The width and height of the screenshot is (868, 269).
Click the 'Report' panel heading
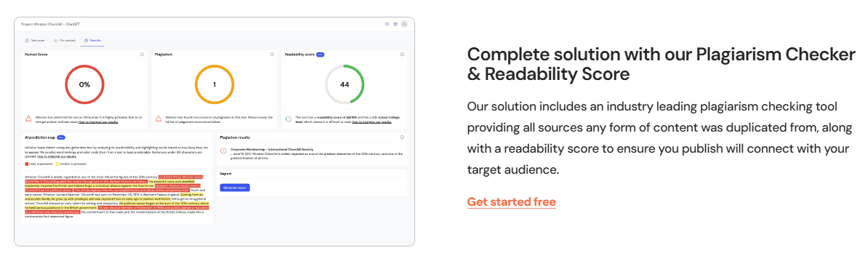[225, 173]
